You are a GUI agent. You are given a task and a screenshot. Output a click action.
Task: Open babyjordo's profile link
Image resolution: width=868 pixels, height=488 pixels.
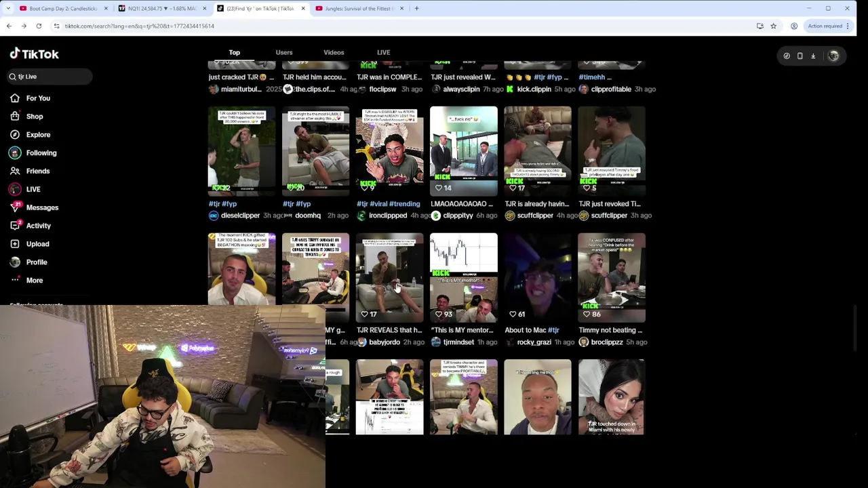click(384, 342)
